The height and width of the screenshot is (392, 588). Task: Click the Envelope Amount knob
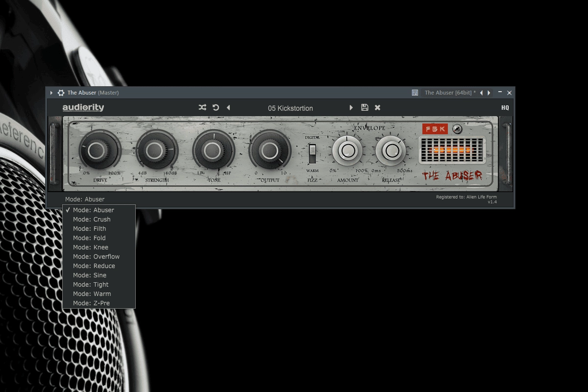[x=347, y=151]
